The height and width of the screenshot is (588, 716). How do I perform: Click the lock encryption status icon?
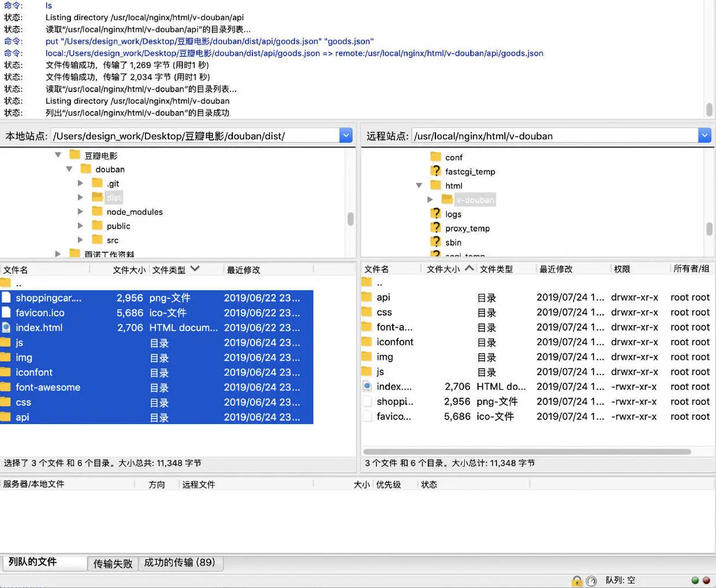577,581
